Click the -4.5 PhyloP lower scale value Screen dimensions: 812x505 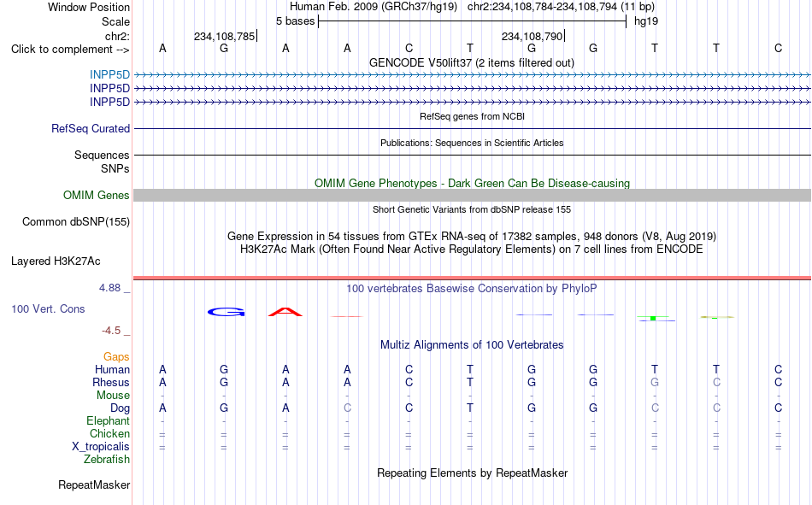pos(111,331)
